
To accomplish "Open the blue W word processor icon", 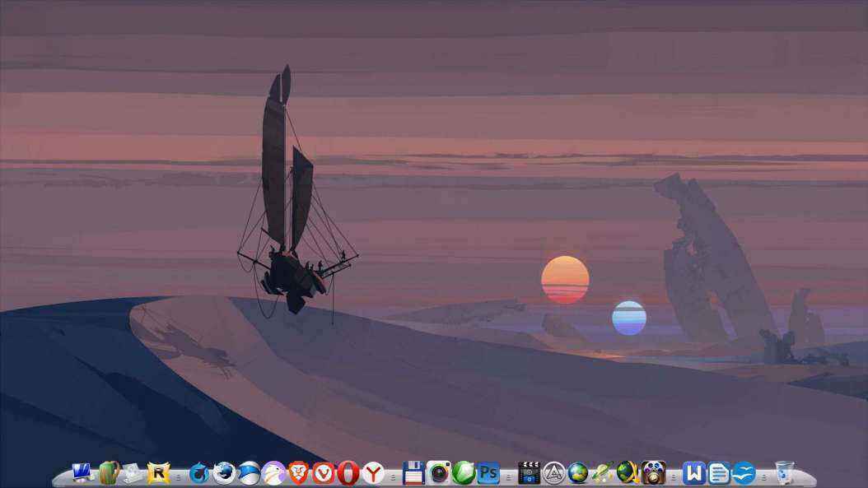I will (x=693, y=474).
